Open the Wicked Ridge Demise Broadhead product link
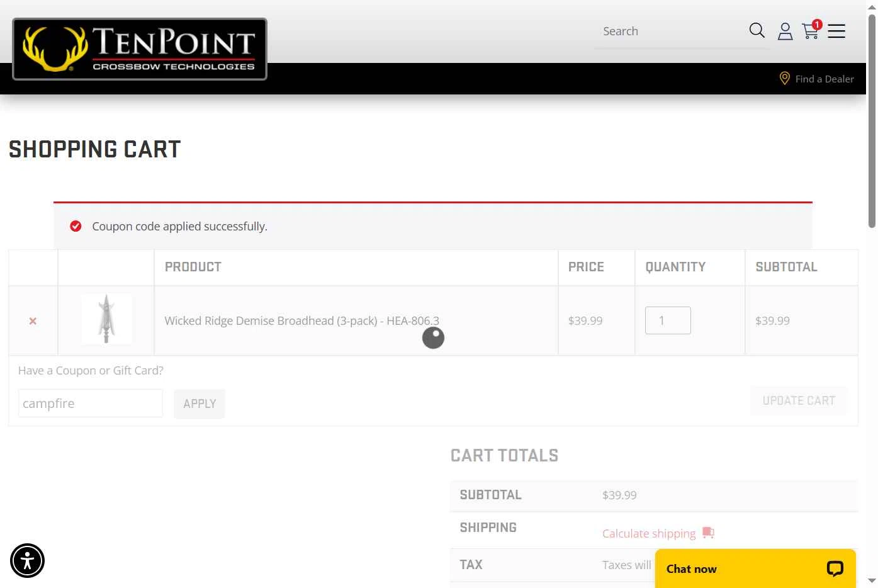878x588 pixels. pyautogui.click(x=302, y=320)
